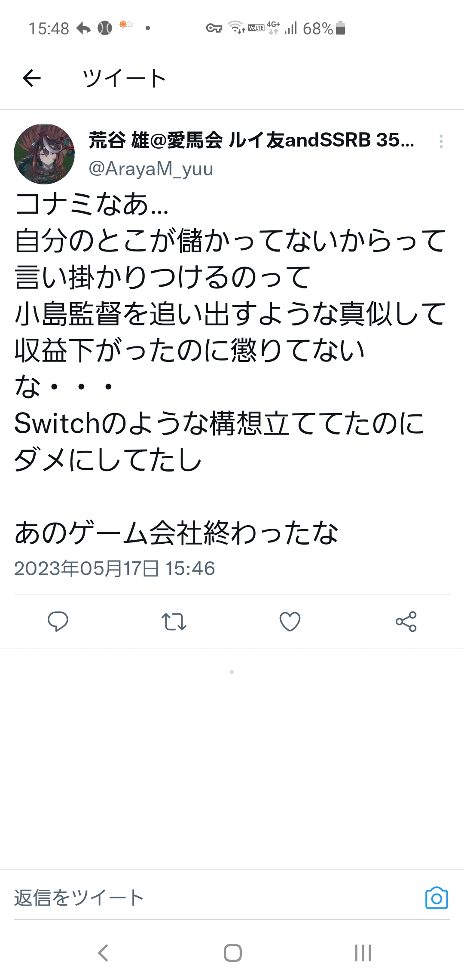The width and height of the screenshot is (464, 980).
Task: Tap Android home navigation button
Action: 232,952
